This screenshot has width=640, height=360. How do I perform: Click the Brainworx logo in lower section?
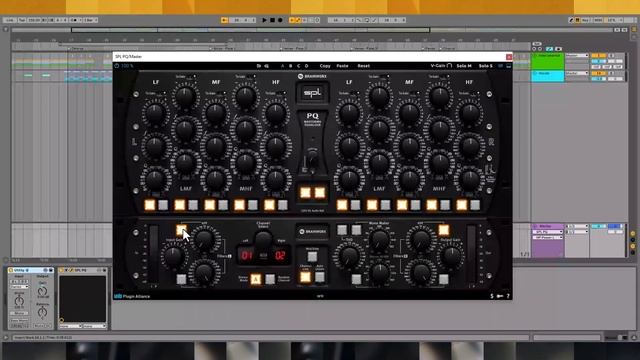pos(313,231)
